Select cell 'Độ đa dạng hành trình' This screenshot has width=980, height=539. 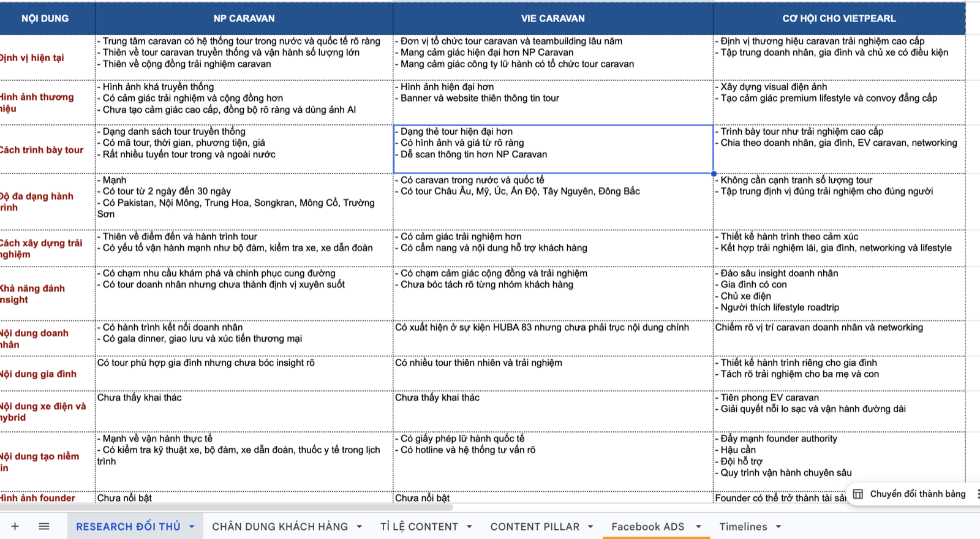[47, 202]
